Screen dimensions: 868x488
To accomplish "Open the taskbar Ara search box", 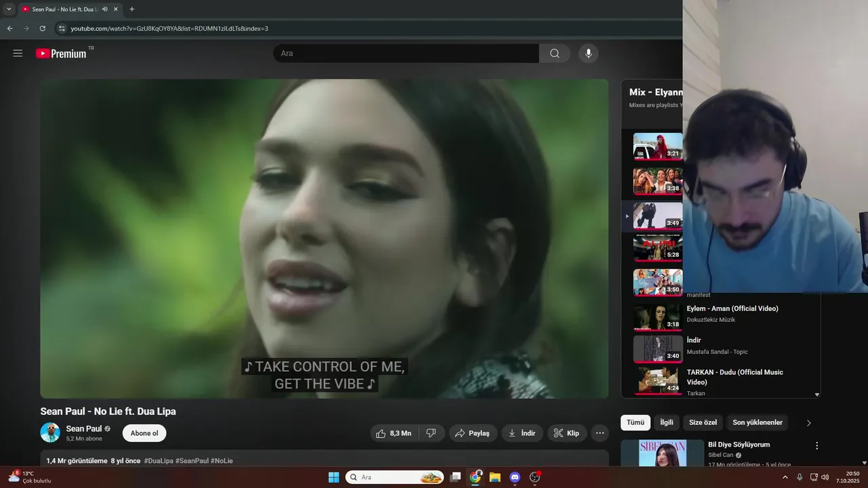I will (x=395, y=477).
